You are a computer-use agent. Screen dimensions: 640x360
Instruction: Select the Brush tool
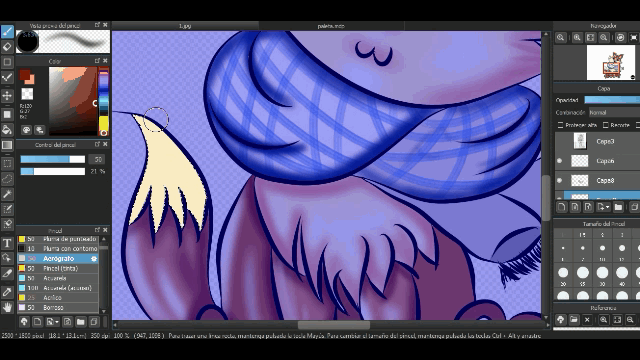[x=7, y=31]
